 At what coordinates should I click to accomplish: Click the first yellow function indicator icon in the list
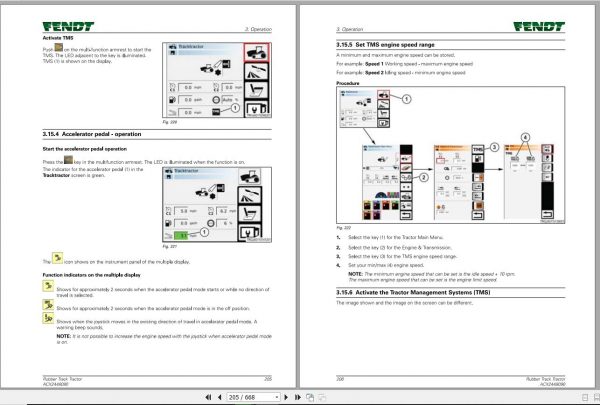[x=48, y=286]
